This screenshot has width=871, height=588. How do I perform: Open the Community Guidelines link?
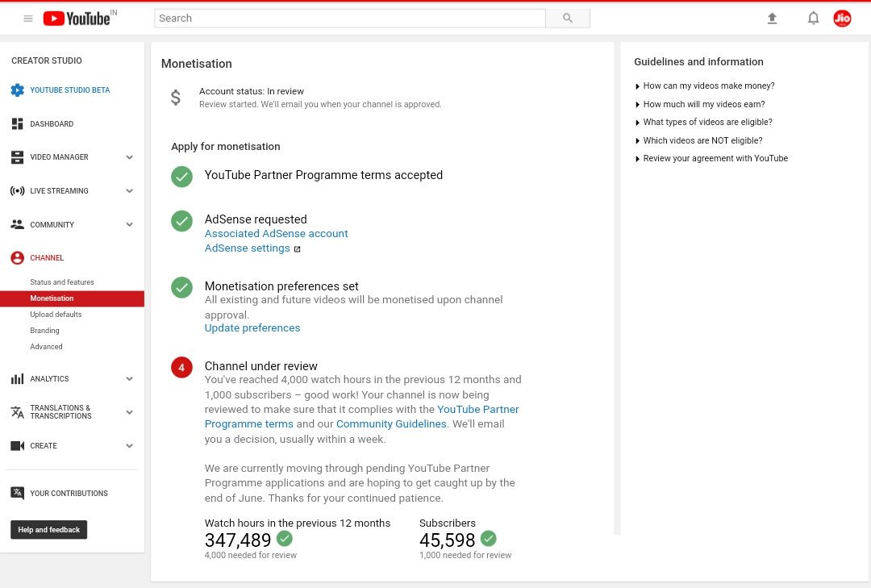(x=391, y=424)
